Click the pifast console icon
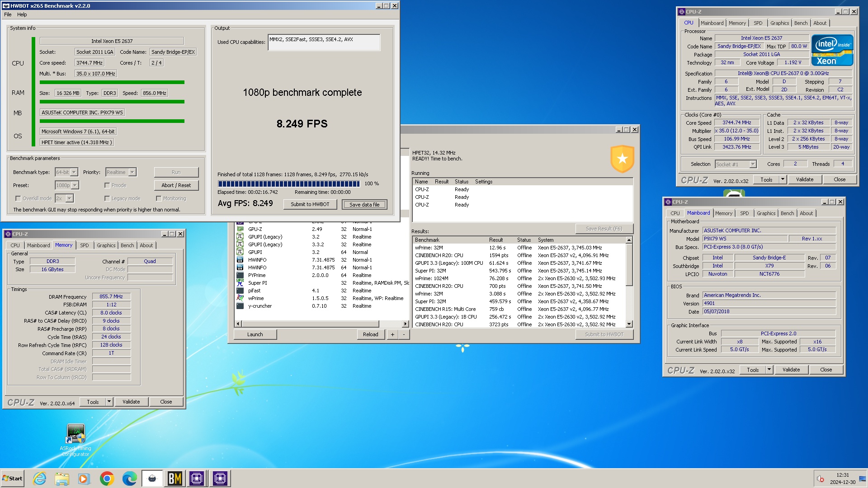 [240, 291]
